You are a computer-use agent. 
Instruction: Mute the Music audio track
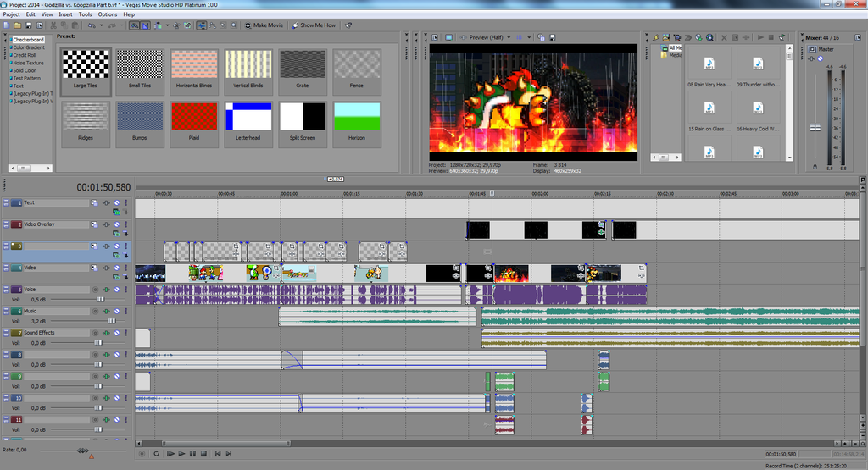coord(117,312)
